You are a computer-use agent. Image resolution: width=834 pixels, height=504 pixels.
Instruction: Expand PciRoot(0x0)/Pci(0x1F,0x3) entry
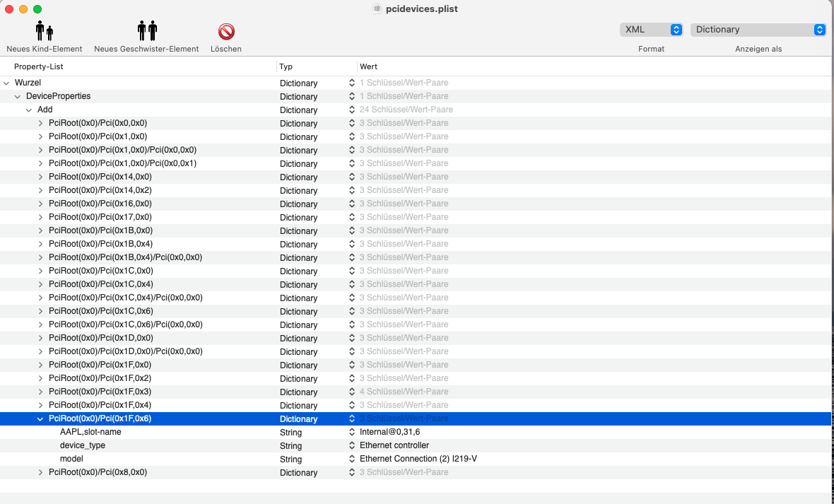coord(40,392)
